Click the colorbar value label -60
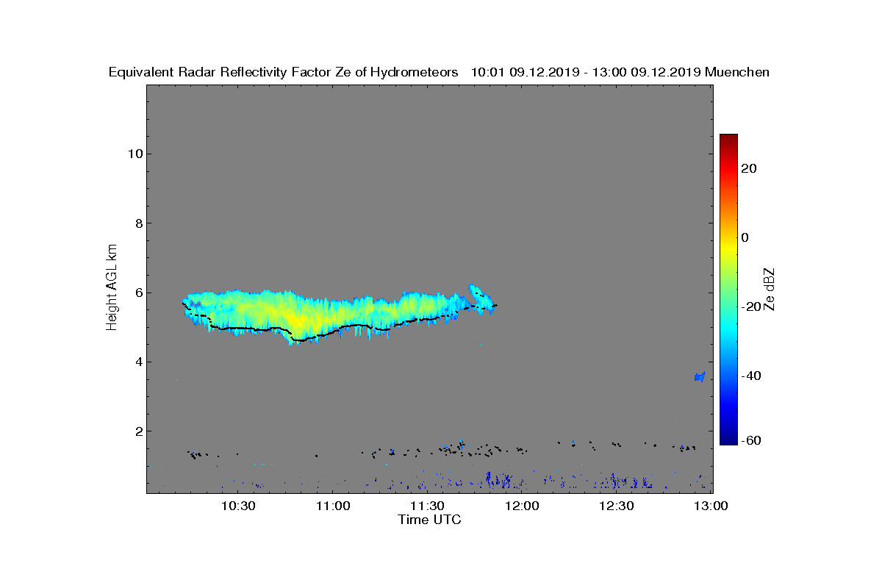Image resolution: width=882 pixels, height=588 pixels. click(x=751, y=440)
